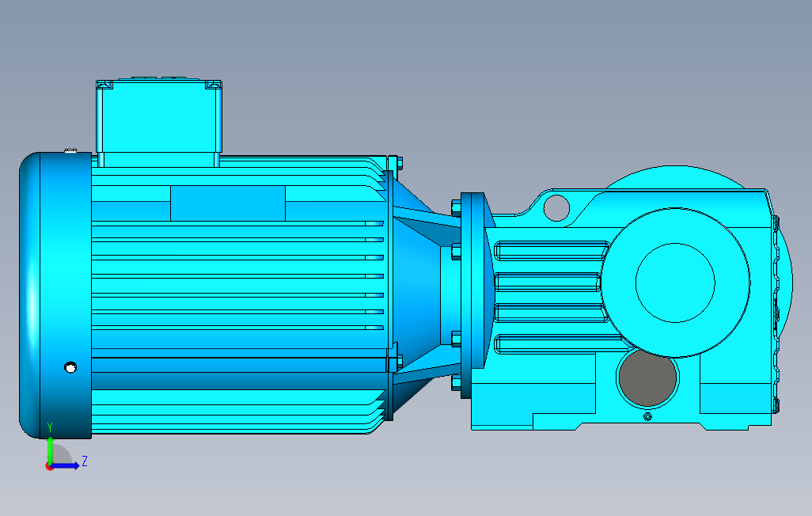Click the small drain plug below the gray bore
812x516 pixels.
pyautogui.click(x=647, y=416)
